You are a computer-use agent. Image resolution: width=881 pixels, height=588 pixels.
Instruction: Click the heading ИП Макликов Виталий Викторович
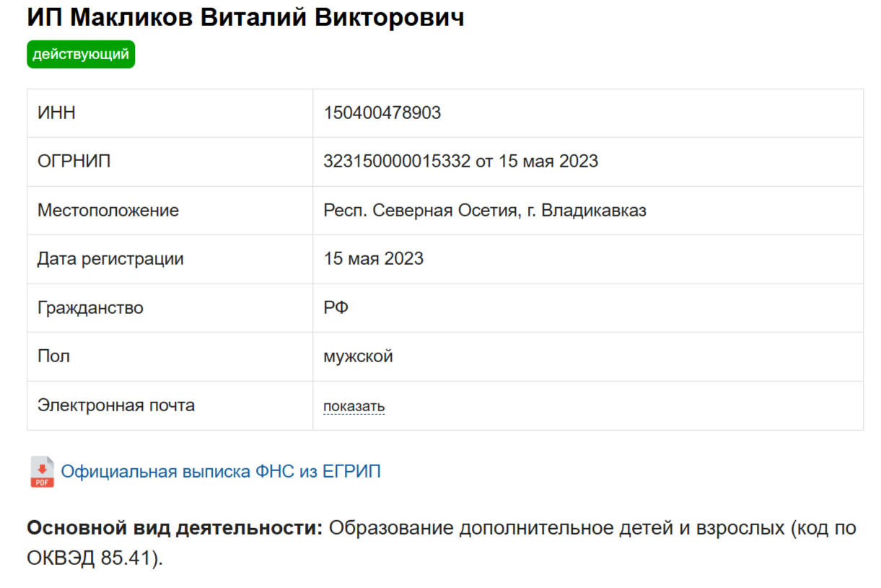point(245,17)
